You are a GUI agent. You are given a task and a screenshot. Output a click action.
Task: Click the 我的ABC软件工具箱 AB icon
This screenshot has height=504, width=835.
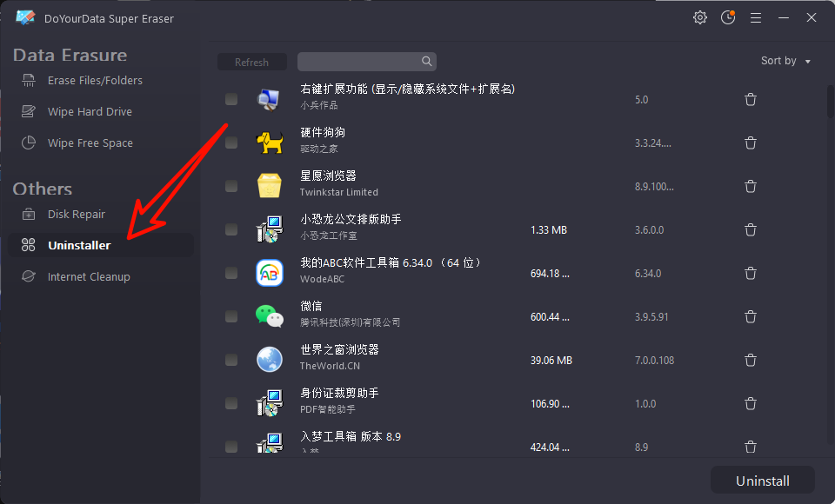[x=270, y=273]
